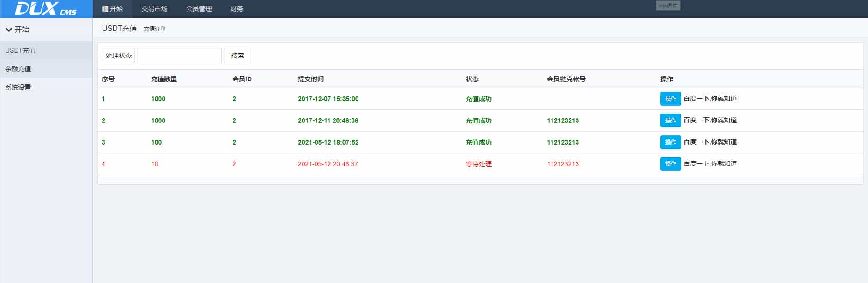
Task: Focus the 处理状态 search input field
Action: click(179, 55)
